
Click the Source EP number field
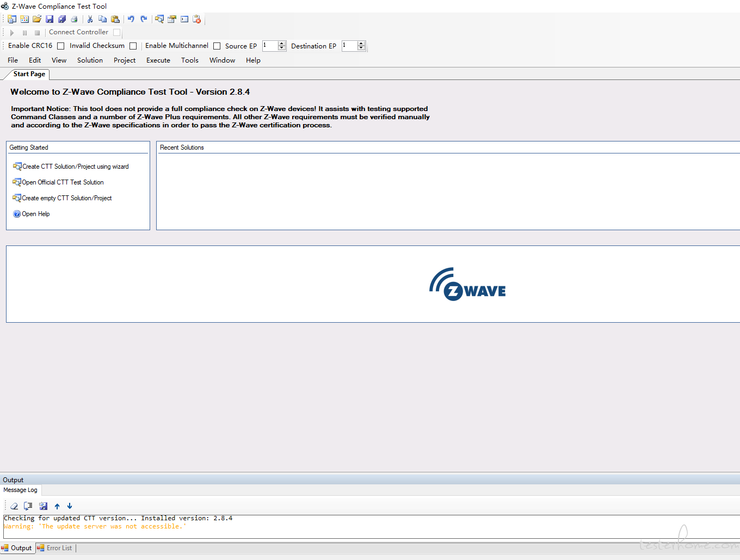click(270, 46)
